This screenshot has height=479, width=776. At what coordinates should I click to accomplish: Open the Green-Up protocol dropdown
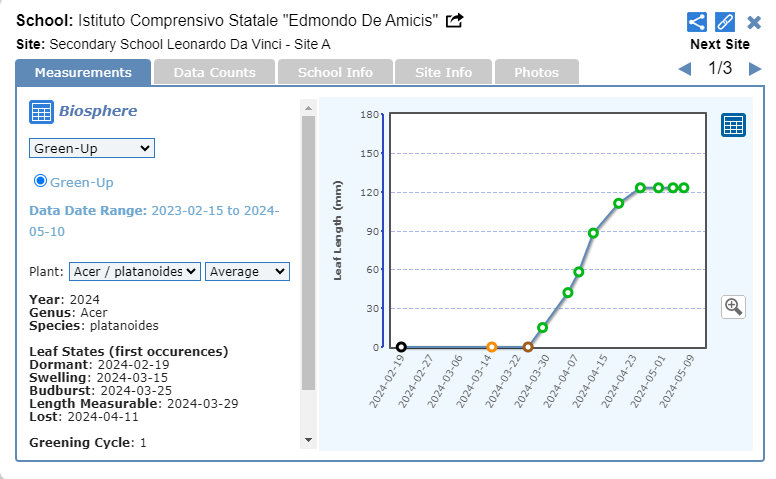tap(91, 148)
